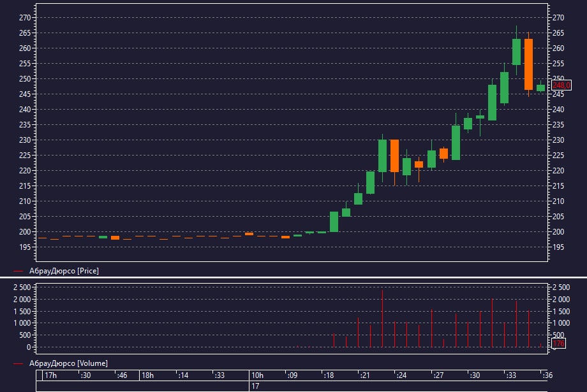Click the АбрауДюрсо [Volume] legend label
Image resolution: width=587 pixels, height=392 pixels.
coord(68,363)
